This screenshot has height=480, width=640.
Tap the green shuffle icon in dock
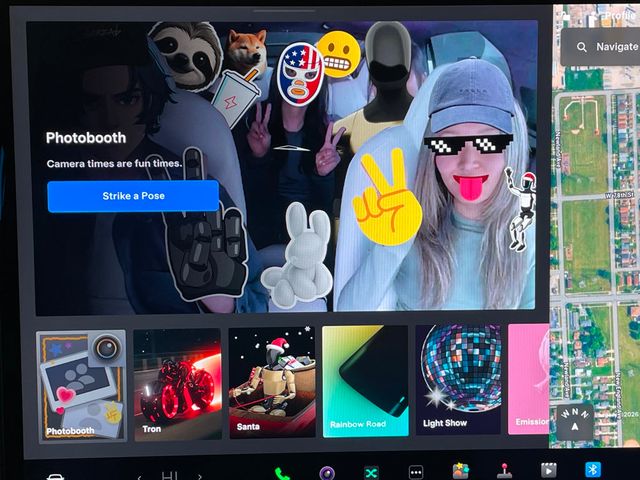tap(372, 472)
